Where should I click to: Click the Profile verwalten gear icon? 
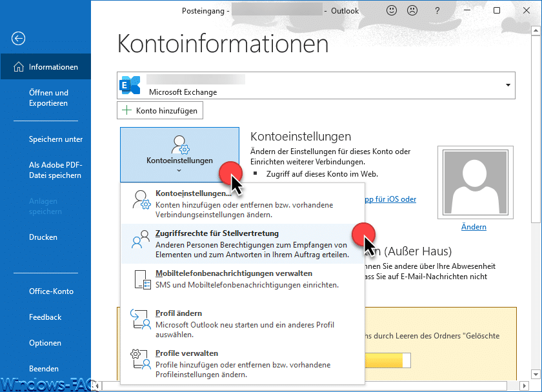(141, 359)
